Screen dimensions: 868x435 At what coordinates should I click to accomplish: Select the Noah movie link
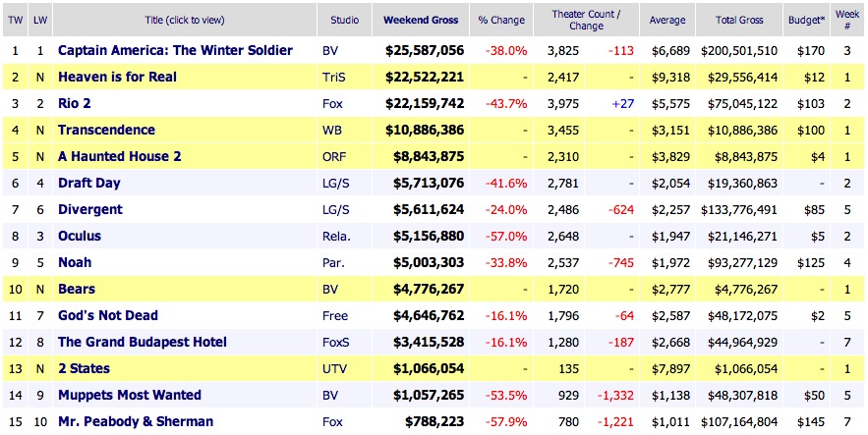76,262
